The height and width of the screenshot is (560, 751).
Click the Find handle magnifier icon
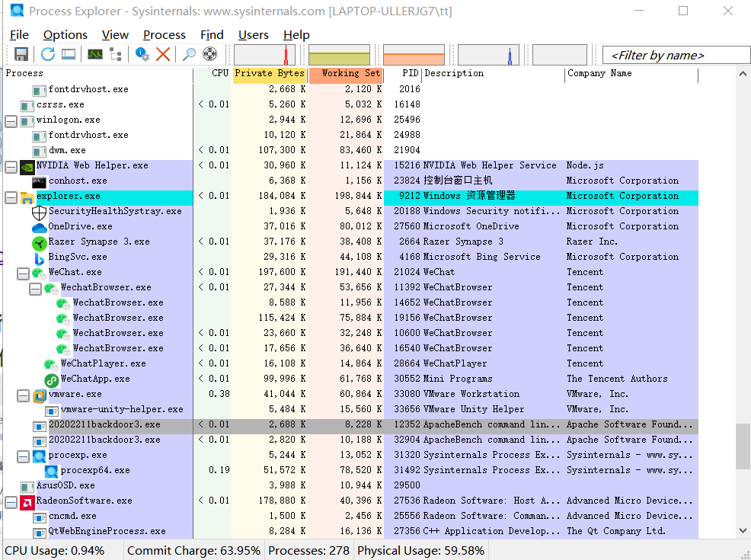[189, 54]
